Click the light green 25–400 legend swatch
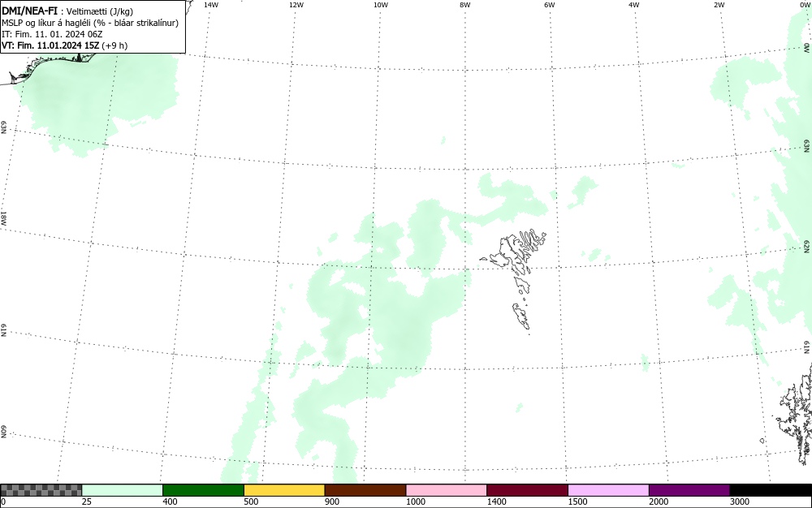The image size is (812, 508). pyautogui.click(x=123, y=490)
